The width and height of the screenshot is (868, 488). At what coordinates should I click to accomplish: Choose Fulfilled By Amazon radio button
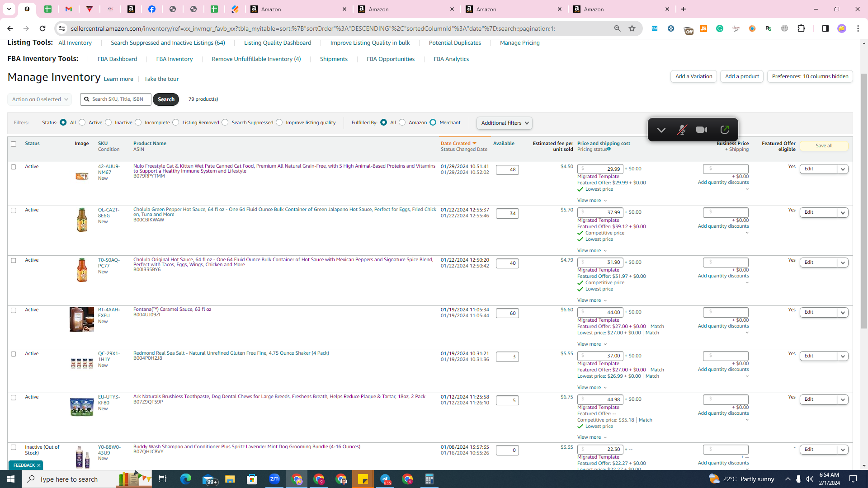pyautogui.click(x=402, y=122)
